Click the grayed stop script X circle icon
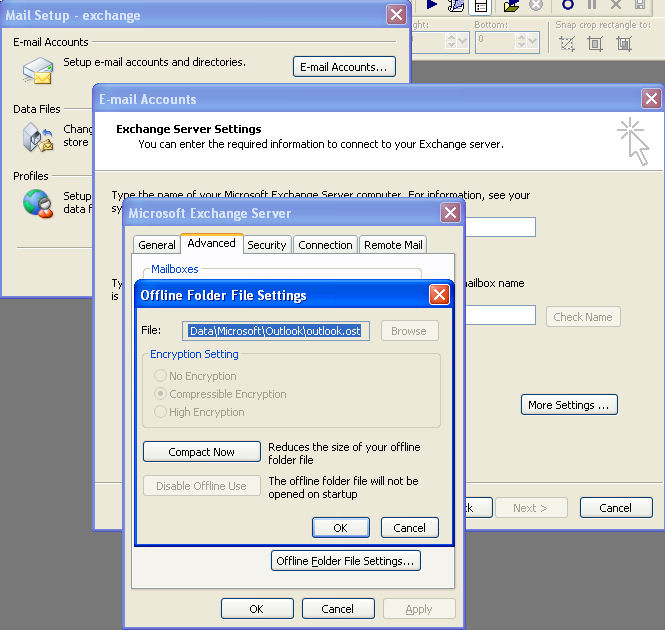Image resolution: width=665 pixels, height=630 pixels. (536, 5)
